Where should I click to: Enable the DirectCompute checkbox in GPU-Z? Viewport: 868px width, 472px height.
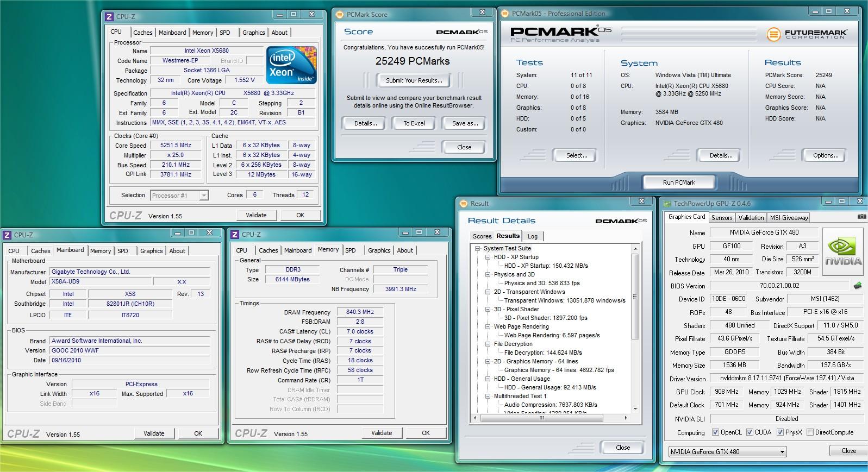[x=810, y=432]
